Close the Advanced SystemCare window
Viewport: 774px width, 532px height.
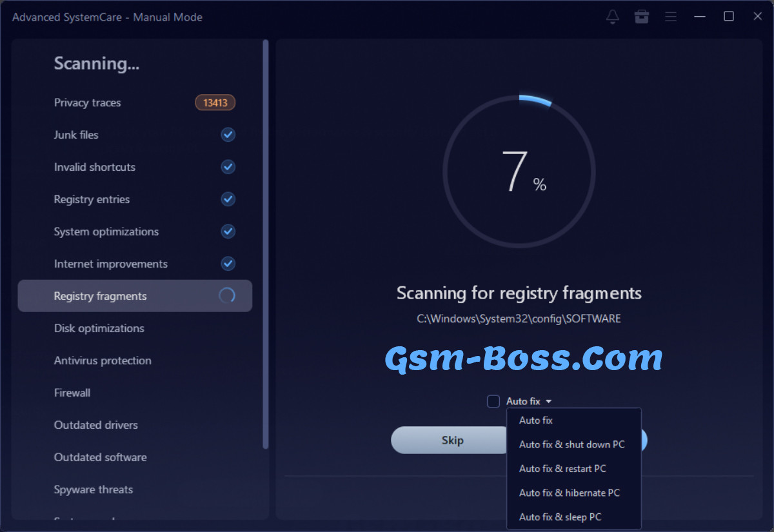tap(758, 17)
